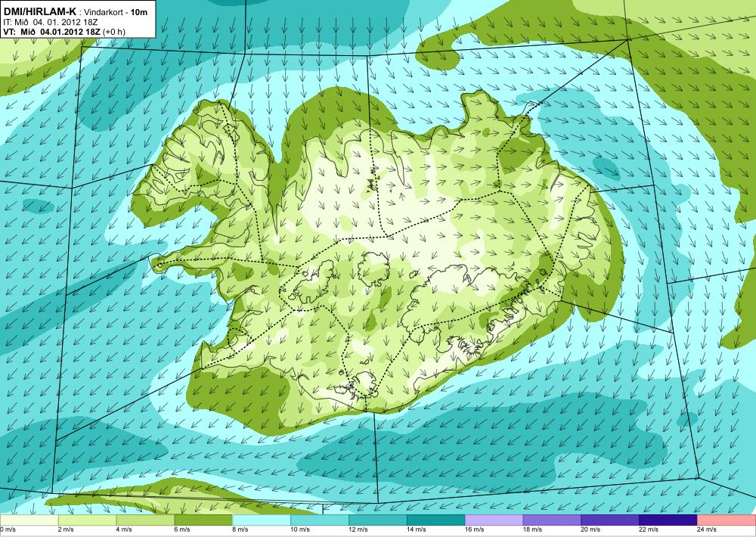Image resolution: width=756 pixels, height=537 pixels.
Task: Pick the lavender 16 to 18 m/s swatch
Action: 494,520
